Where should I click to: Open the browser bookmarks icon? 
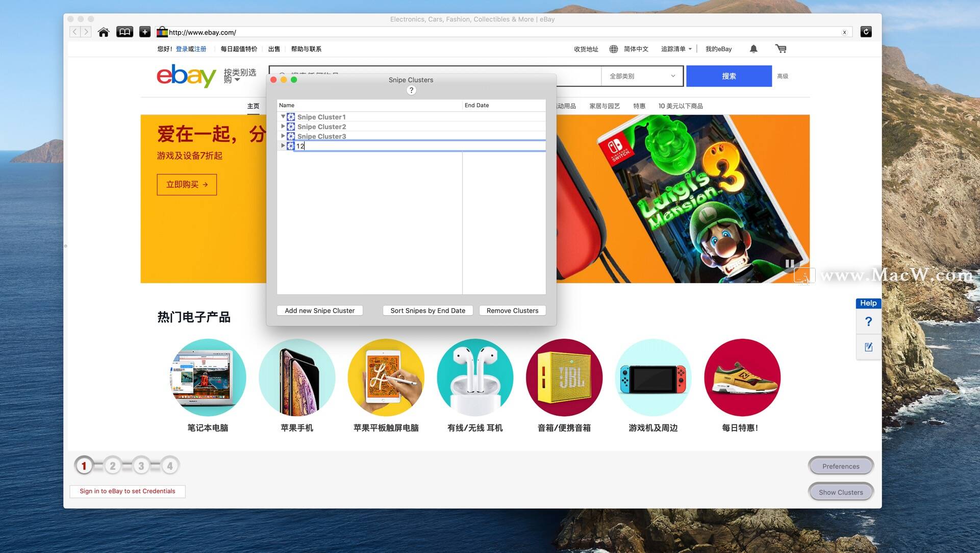124,31
